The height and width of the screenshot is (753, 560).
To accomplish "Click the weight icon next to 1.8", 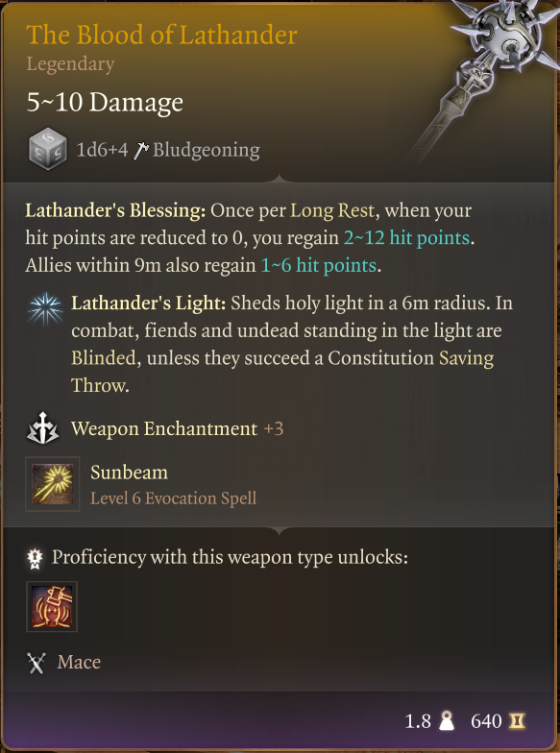I will 447,720.
